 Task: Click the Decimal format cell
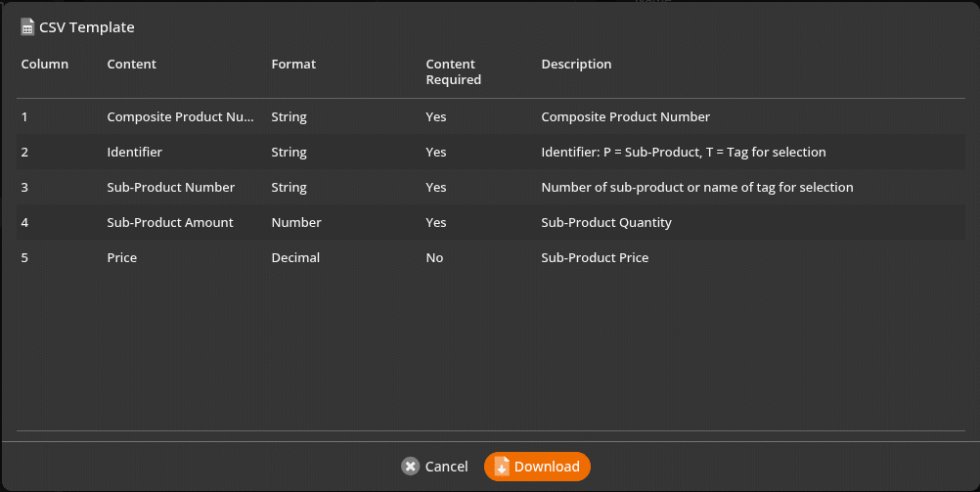click(x=295, y=258)
